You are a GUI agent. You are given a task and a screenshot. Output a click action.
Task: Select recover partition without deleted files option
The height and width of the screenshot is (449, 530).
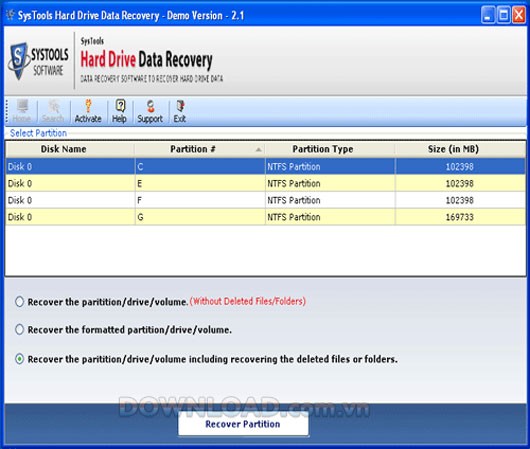pos(20,302)
